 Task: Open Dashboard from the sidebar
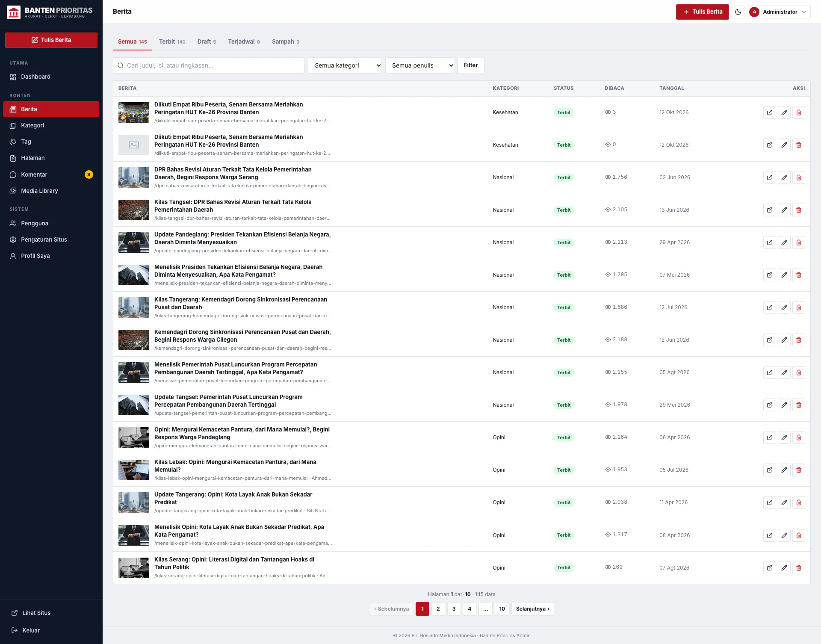51,77
